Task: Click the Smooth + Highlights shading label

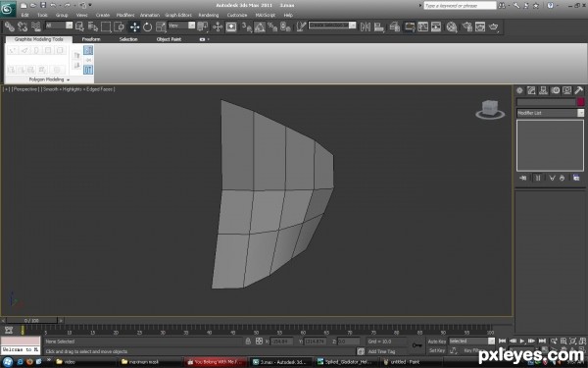Action: 78,89
